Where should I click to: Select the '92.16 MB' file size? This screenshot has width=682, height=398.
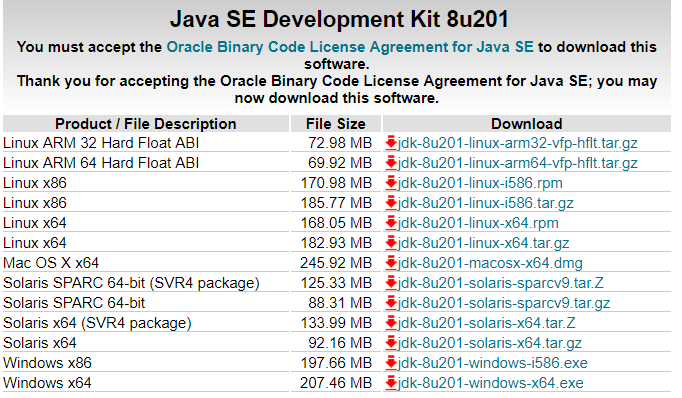pos(340,343)
